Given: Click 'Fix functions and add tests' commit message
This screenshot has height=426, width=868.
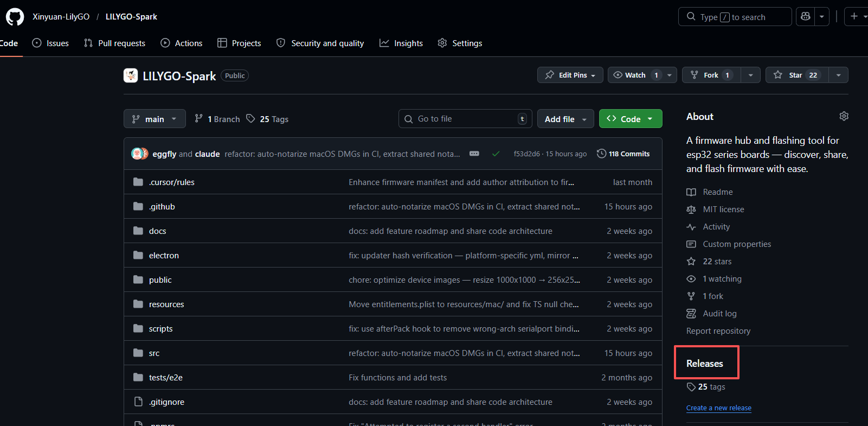Looking at the screenshot, I should [397, 378].
